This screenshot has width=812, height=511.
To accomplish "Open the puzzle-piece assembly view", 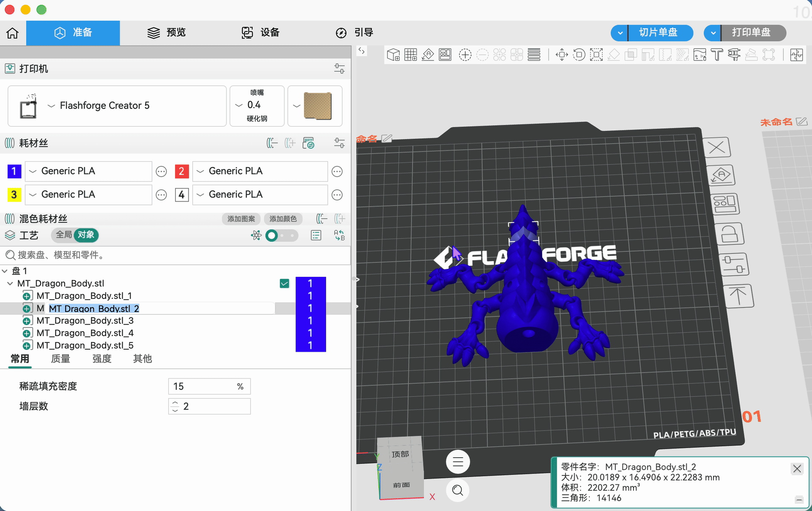I will (796, 55).
